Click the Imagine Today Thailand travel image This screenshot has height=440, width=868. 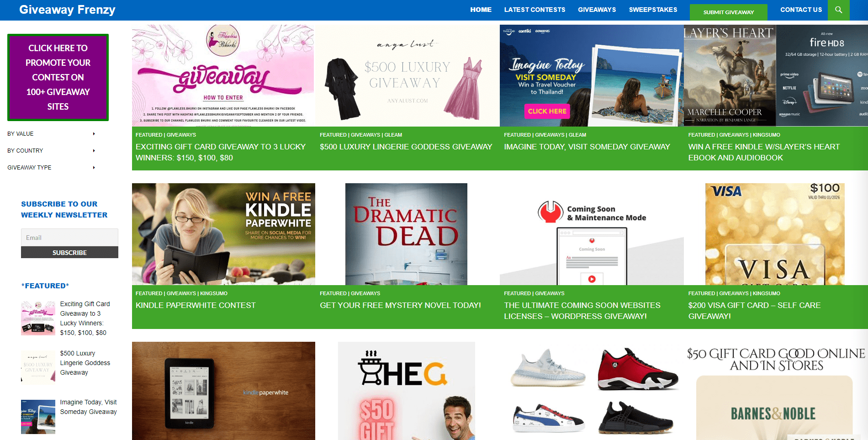tap(592, 75)
